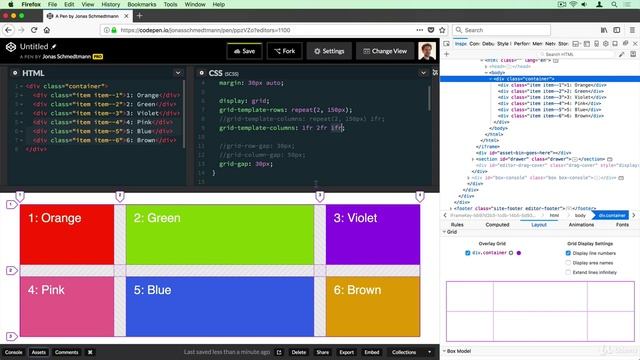The height and width of the screenshot is (360, 640).
Task: Click the X icon next to Comments
Action: click(x=90, y=352)
